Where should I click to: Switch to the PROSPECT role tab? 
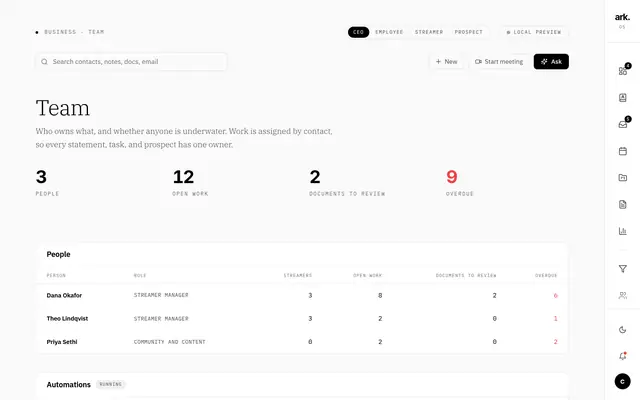[469, 32]
